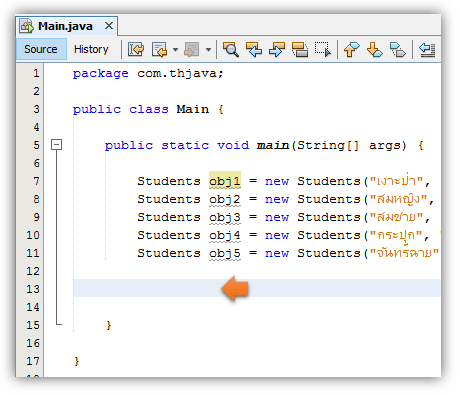This screenshot has height=395, width=460.
Task: Click the Back navigation icon
Action: [x=159, y=50]
